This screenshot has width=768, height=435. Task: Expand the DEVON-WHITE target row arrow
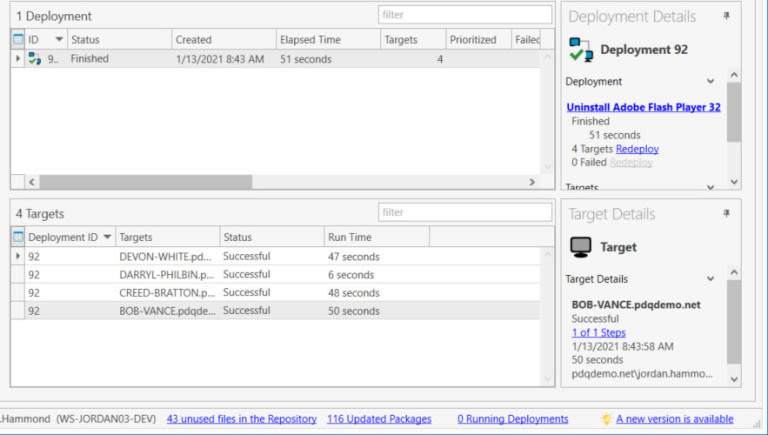coord(18,256)
